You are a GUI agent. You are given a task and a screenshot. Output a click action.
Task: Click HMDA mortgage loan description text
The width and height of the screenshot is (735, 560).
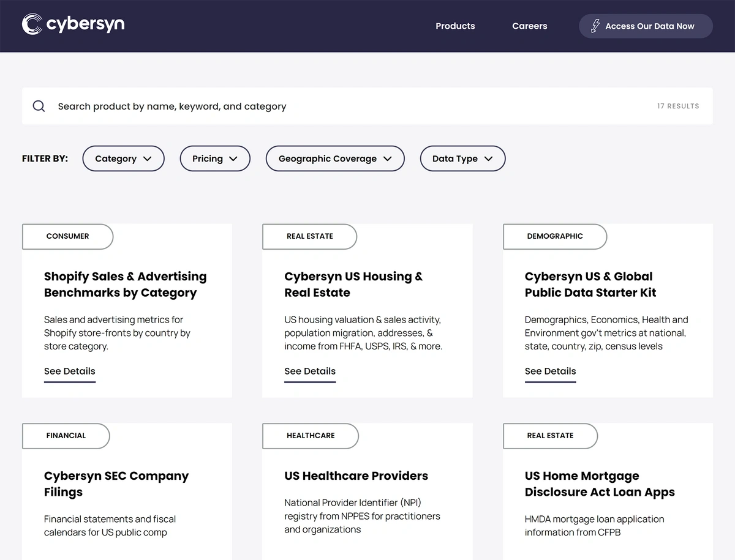[594, 526]
